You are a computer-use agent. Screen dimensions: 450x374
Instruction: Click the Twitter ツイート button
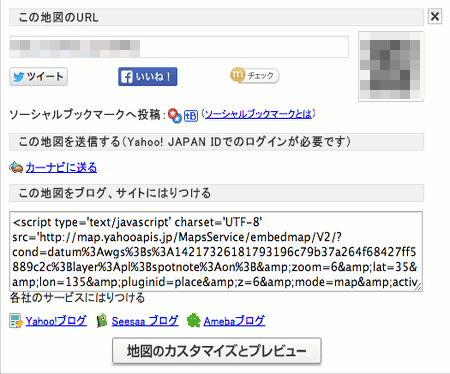[x=39, y=77]
